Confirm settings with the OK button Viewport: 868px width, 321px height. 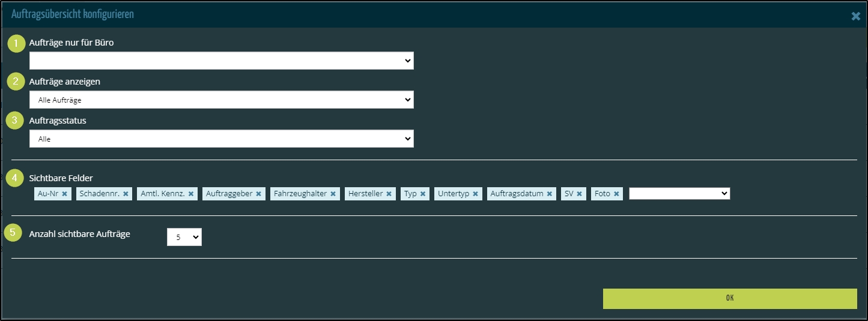coord(729,298)
